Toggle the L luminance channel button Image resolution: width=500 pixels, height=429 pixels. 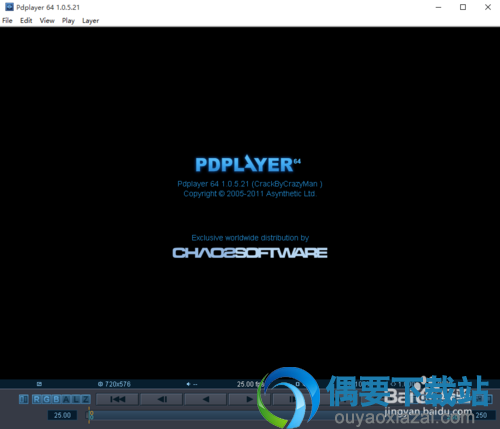click(x=76, y=399)
